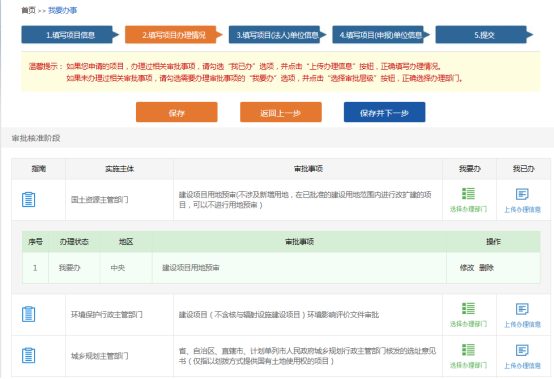Image resolution: width=554 pixels, height=379 pixels.
Task: Select step 2.填写项目办理情况
Action: 173,35
